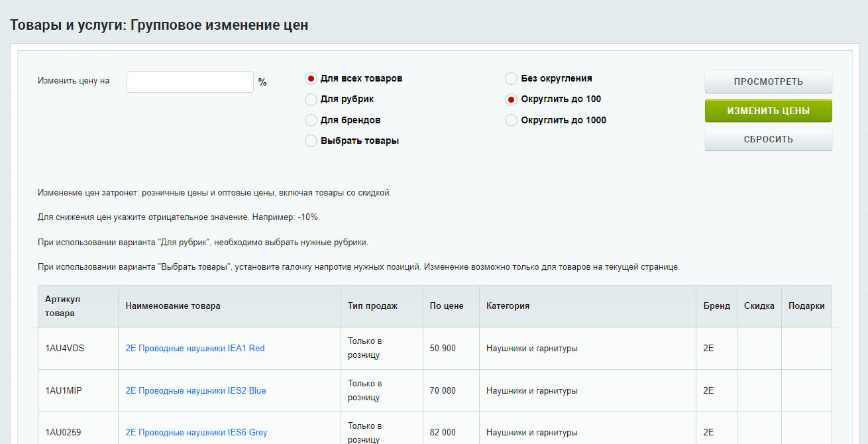Pick the "Выбрать товары" radio option

pos(311,141)
